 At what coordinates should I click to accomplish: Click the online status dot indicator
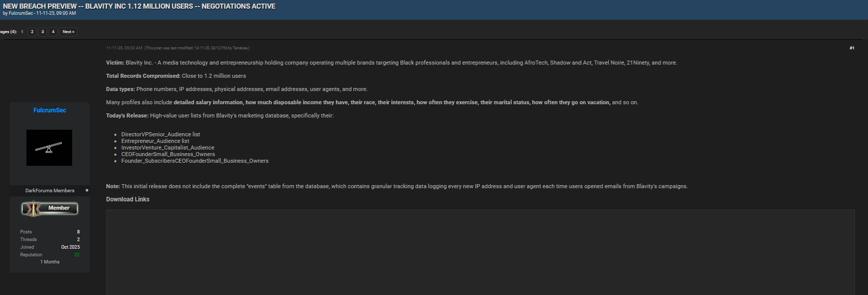coord(87,190)
